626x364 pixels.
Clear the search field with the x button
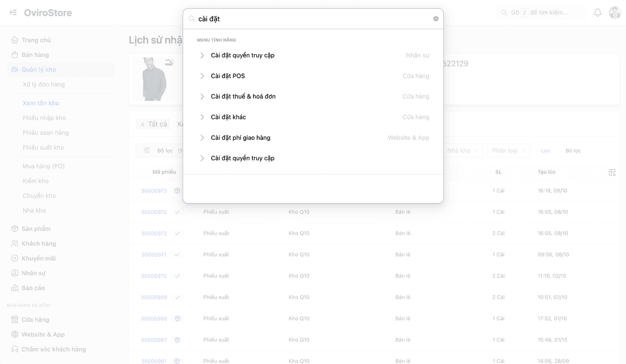point(436,18)
